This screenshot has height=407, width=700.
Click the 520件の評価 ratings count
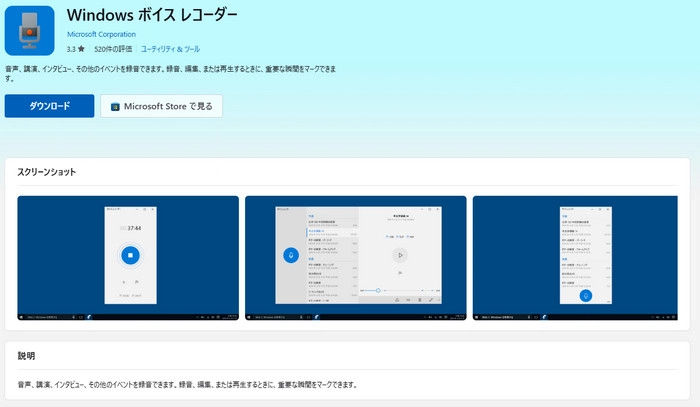pos(113,49)
